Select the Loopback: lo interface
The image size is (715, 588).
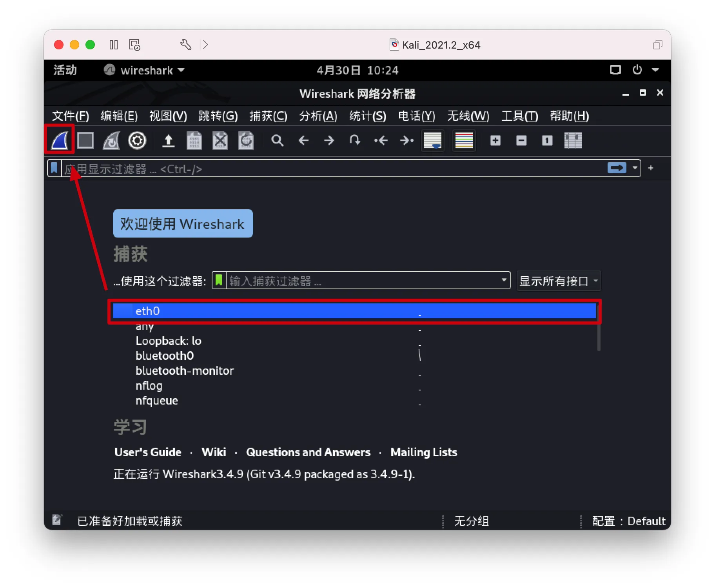pos(354,341)
